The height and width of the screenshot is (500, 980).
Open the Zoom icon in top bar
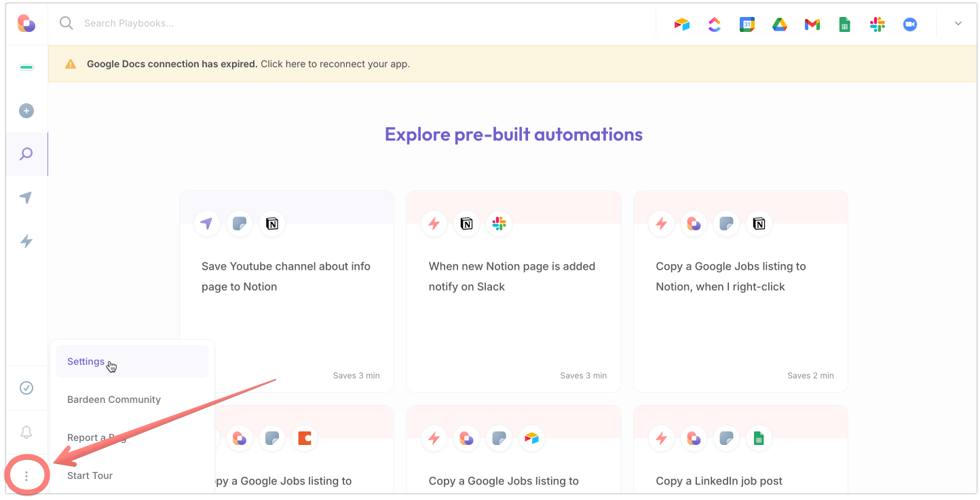[x=909, y=24]
